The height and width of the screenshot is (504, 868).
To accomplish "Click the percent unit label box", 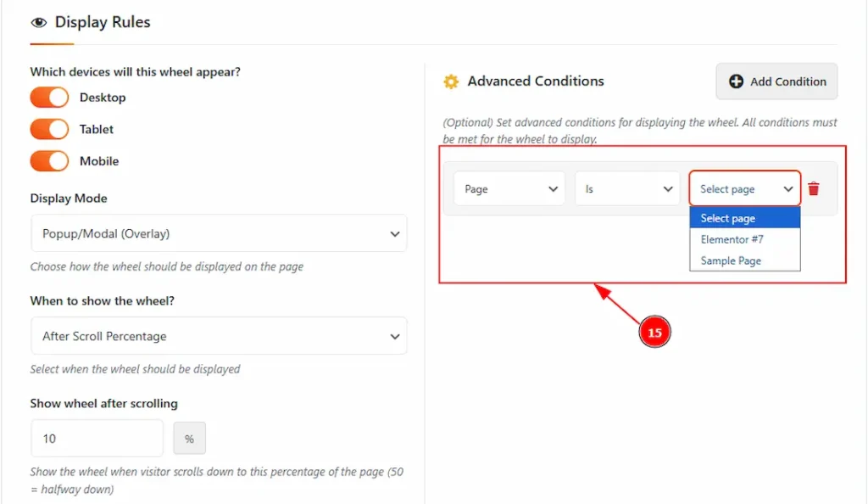I will [x=189, y=439].
